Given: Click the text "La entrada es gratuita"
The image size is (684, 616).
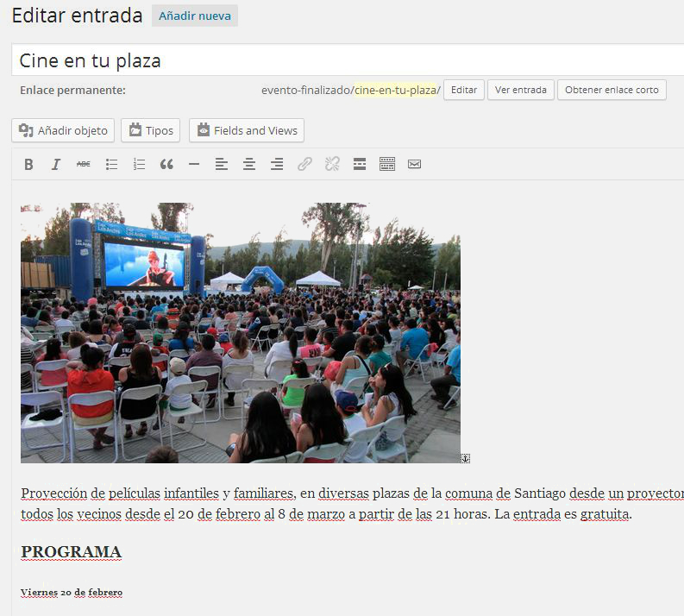Looking at the screenshot, I should coord(562,514).
